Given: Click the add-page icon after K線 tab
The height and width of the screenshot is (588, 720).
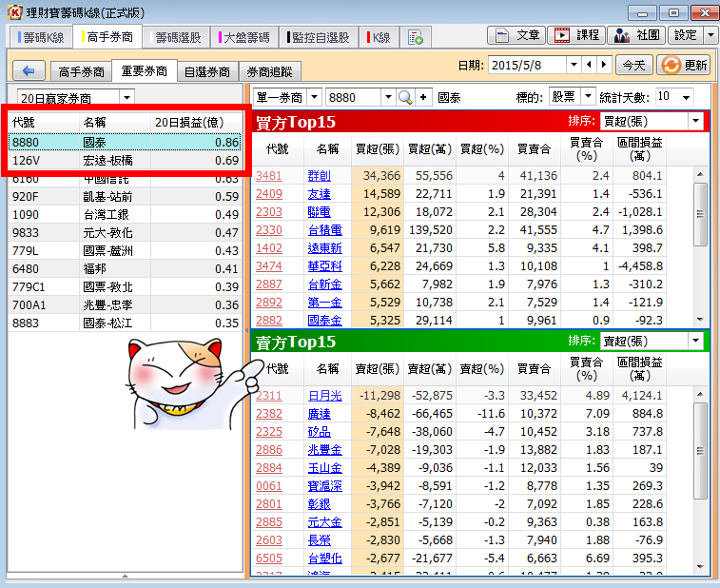Looking at the screenshot, I should (x=415, y=37).
